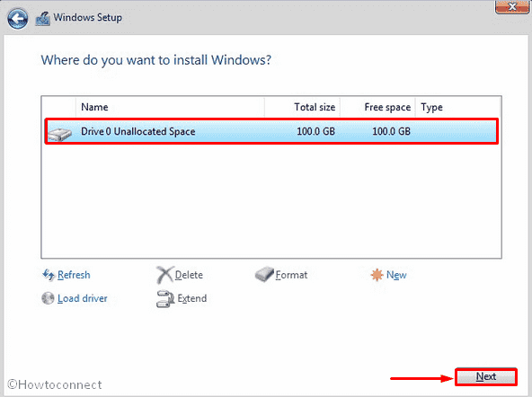Open the Load driver link

82,299
